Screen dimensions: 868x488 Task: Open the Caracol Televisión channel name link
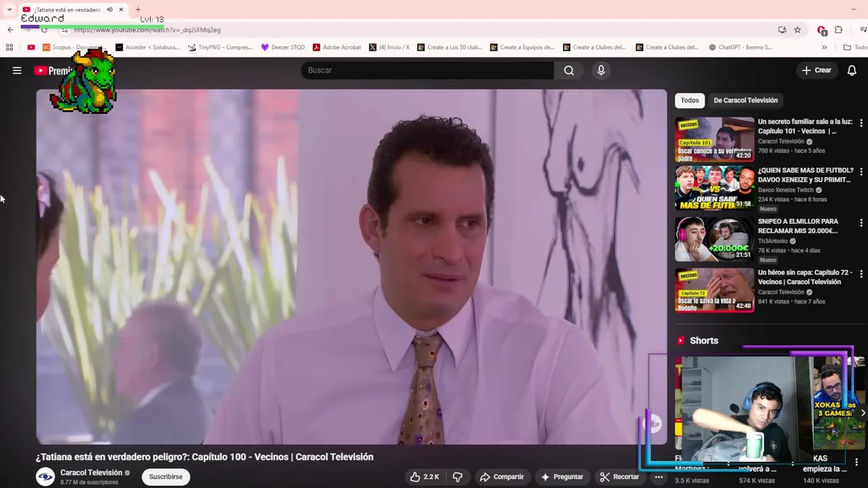(x=91, y=473)
